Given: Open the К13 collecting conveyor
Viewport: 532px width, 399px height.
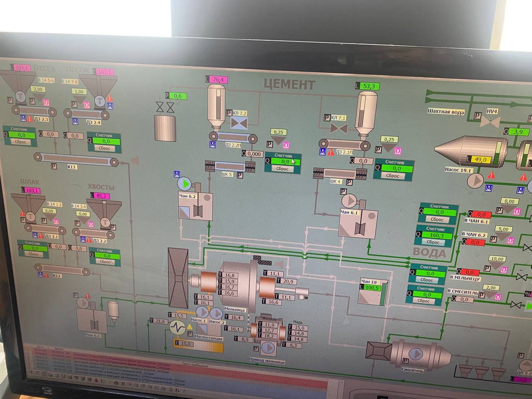Looking at the screenshot, I should click(x=76, y=159).
